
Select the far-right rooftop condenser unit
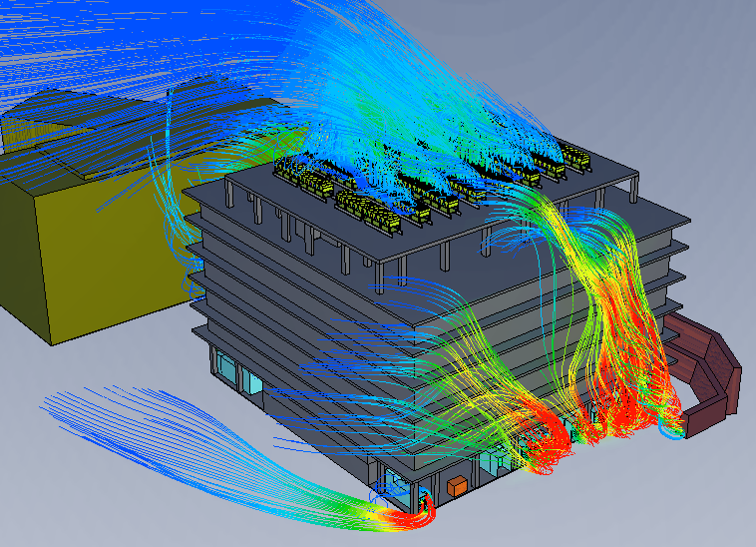click(574, 155)
